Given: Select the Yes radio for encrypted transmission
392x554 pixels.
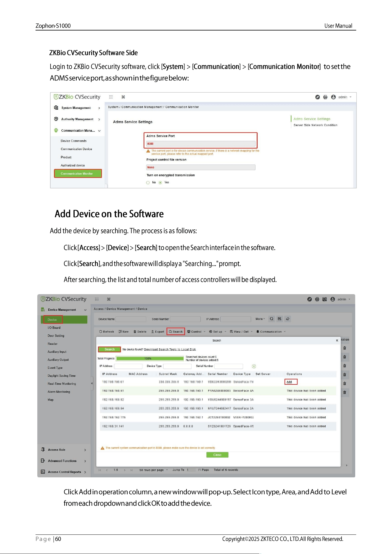Looking at the screenshot, I should point(160,183).
